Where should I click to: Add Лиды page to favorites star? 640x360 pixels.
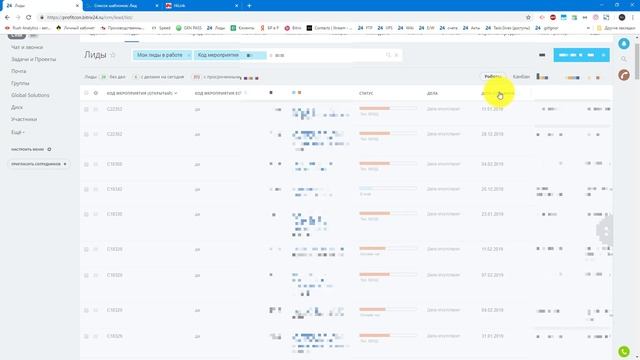pos(113,55)
